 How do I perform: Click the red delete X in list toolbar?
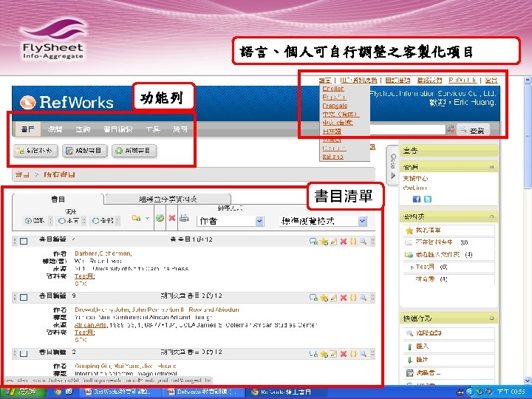coord(172,218)
